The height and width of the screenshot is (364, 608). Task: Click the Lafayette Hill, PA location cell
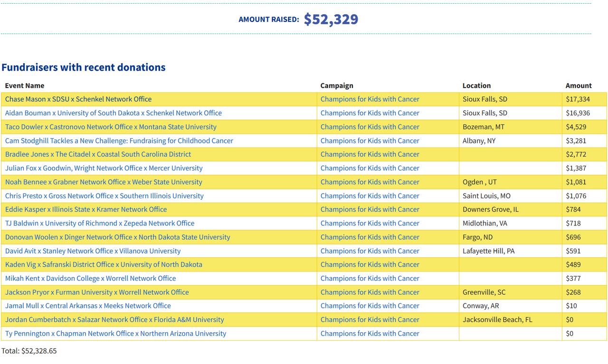pyautogui.click(x=511, y=251)
